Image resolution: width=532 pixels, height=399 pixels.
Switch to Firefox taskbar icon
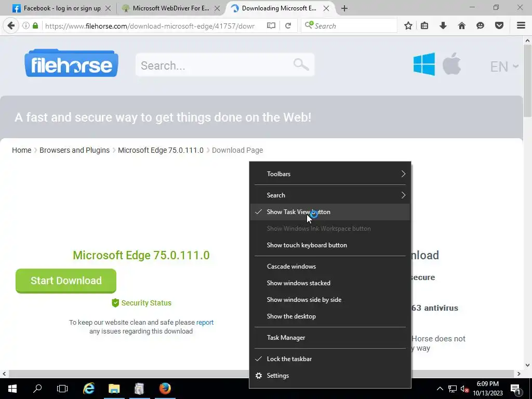[165, 389]
